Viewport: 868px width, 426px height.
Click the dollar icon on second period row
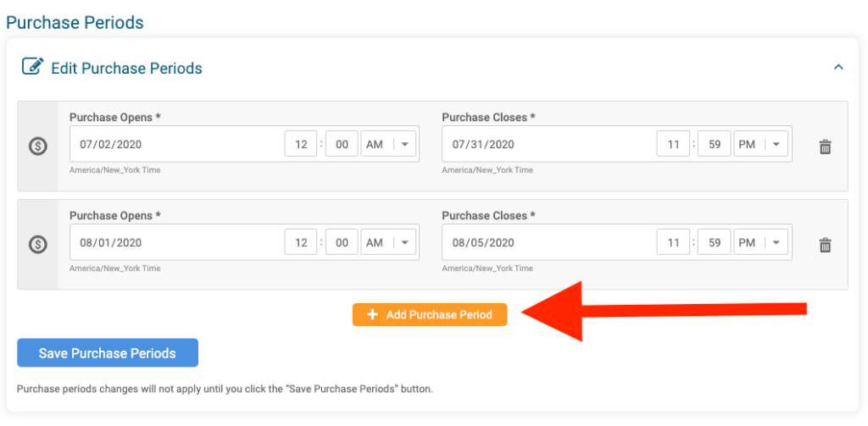(x=37, y=244)
